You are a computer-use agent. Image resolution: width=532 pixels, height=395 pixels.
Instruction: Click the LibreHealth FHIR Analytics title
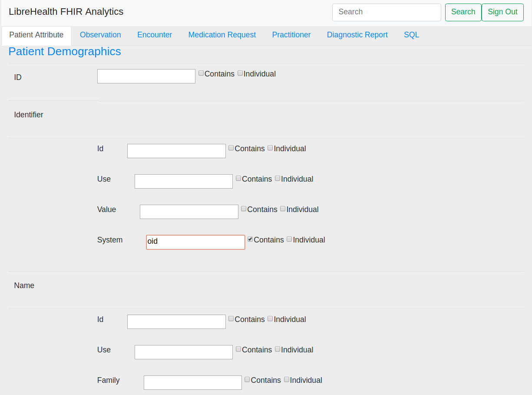click(x=66, y=12)
